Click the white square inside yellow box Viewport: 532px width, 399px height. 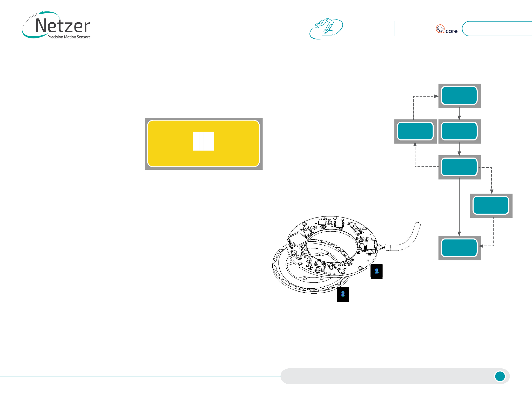(203, 141)
